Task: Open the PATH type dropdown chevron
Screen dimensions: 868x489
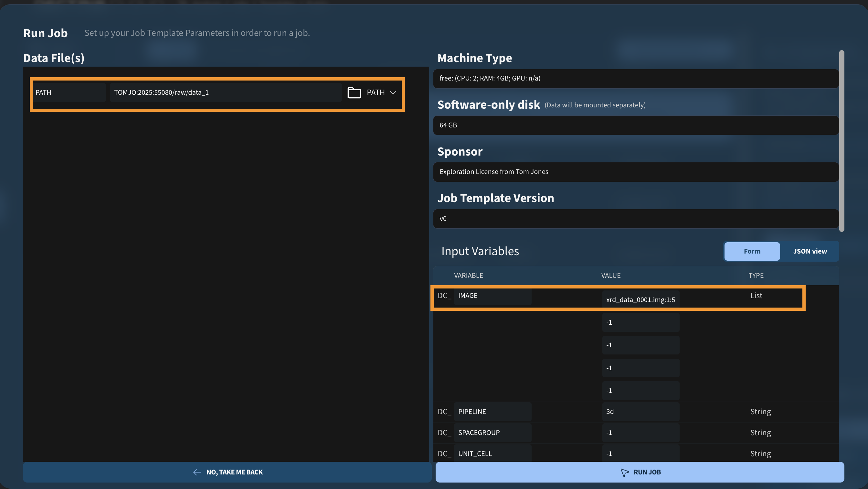Action: (x=393, y=92)
